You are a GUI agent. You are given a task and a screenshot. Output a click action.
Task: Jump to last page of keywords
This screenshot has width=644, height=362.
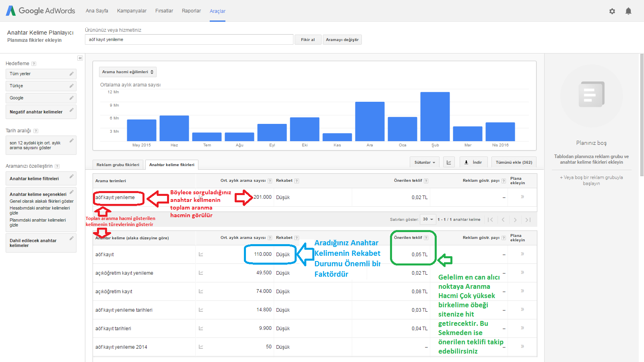(x=528, y=220)
